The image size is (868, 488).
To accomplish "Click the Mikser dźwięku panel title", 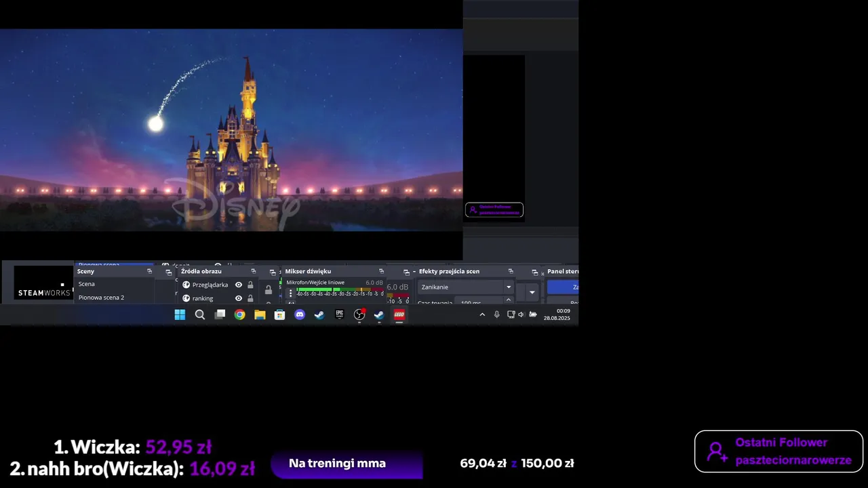I will pyautogui.click(x=308, y=271).
